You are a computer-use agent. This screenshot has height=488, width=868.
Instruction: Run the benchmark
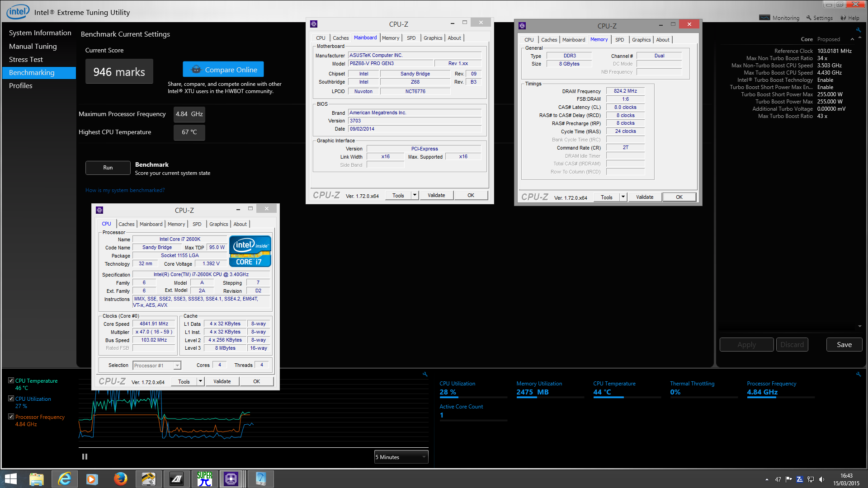tap(108, 168)
